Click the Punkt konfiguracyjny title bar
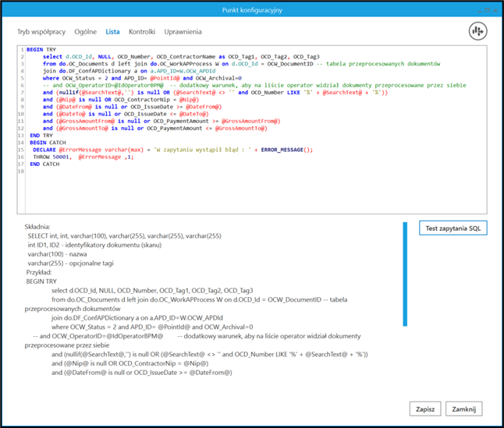The height and width of the screenshot is (428, 504). pyautogui.click(x=251, y=8)
